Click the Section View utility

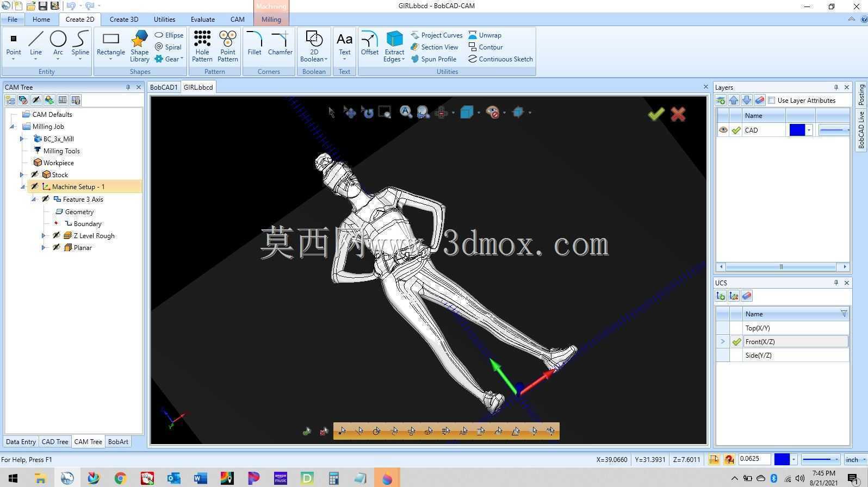point(435,47)
